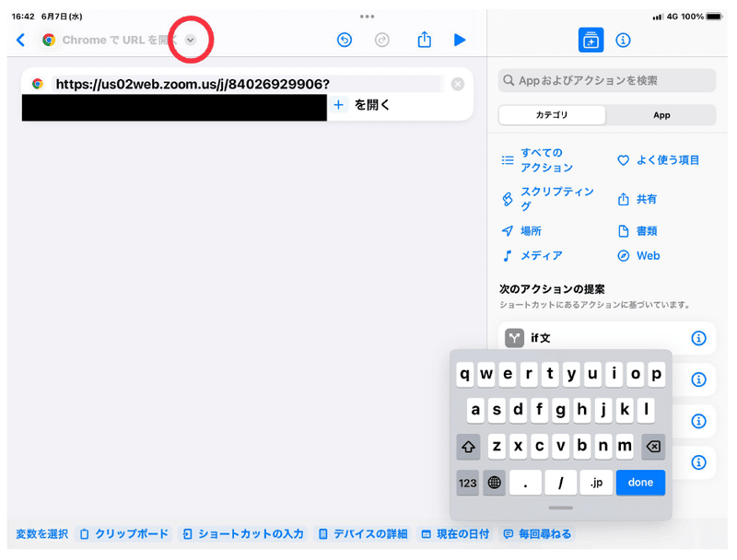This screenshot has width=737, height=560.
Task: Open よく使う項目 favorites category
Action: tap(658, 160)
